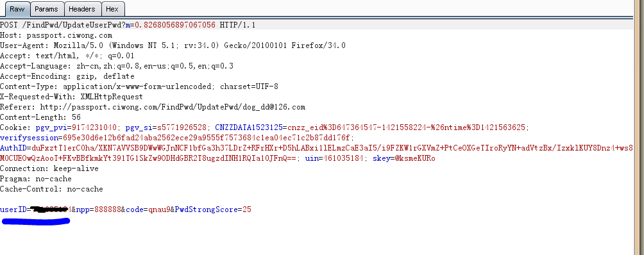This screenshot has width=644, height=255.
Task: Click the CNZZDATA1523125 cookie name
Action: 249,128
